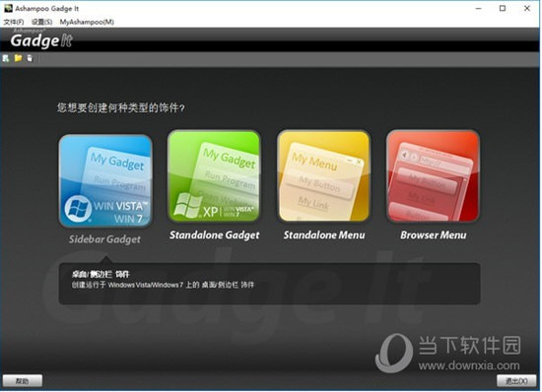The width and height of the screenshot is (542, 392).
Task: Click the Standalone Menu label text
Action: pos(324,235)
